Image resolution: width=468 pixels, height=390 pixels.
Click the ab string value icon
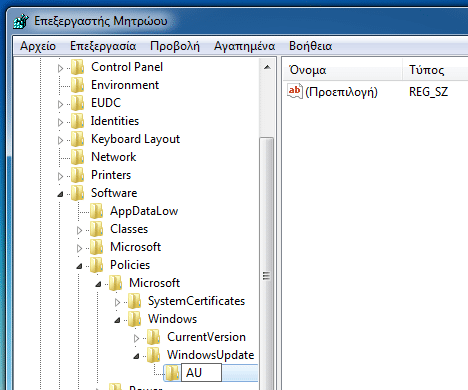pos(295,91)
